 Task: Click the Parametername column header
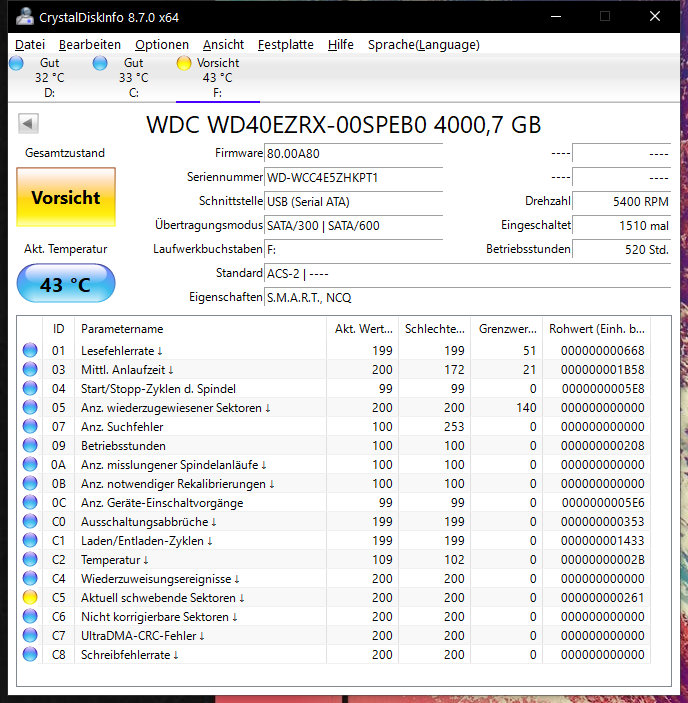[200, 329]
